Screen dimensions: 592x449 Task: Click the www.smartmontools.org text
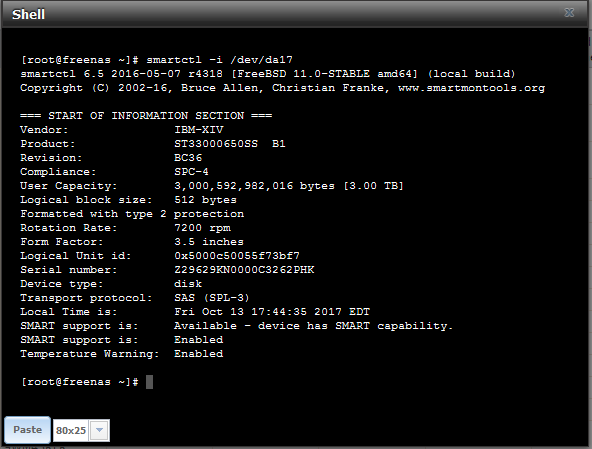coord(471,88)
